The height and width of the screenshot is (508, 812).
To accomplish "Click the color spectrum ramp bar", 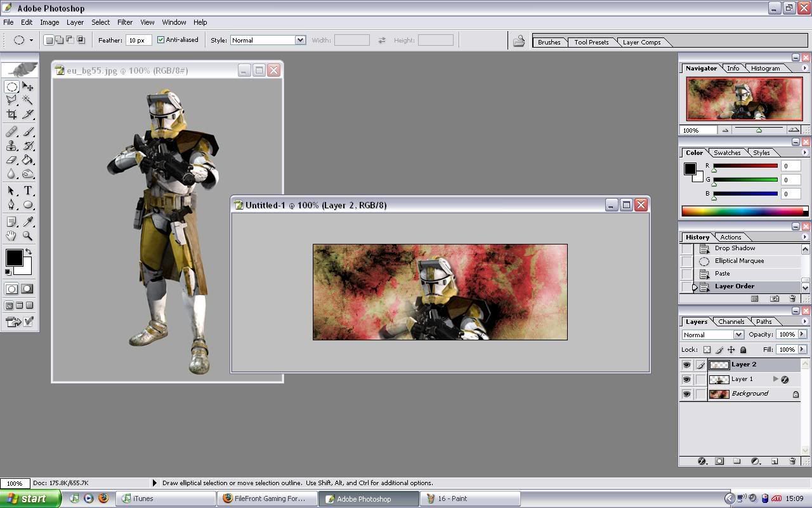I will pos(742,211).
